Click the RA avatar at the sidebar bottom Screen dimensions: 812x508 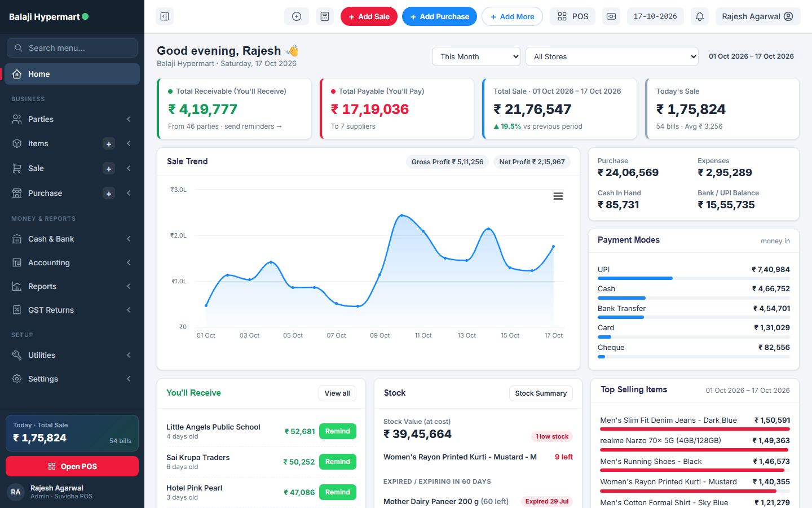click(16, 492)
